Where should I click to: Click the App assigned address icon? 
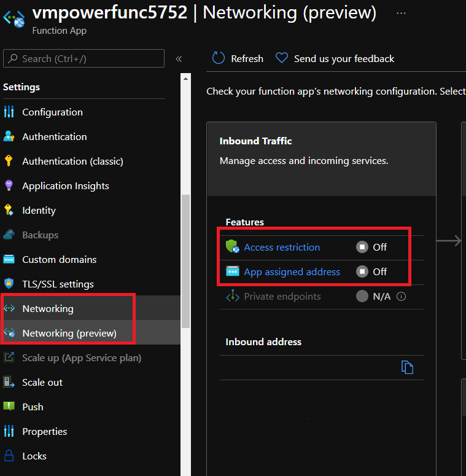click(x=233, y=271)
